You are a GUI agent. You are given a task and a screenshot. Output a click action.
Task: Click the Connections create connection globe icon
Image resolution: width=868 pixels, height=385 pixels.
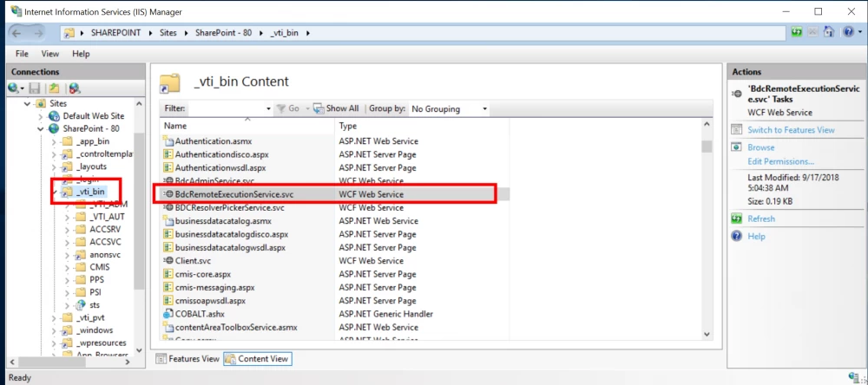14,88
